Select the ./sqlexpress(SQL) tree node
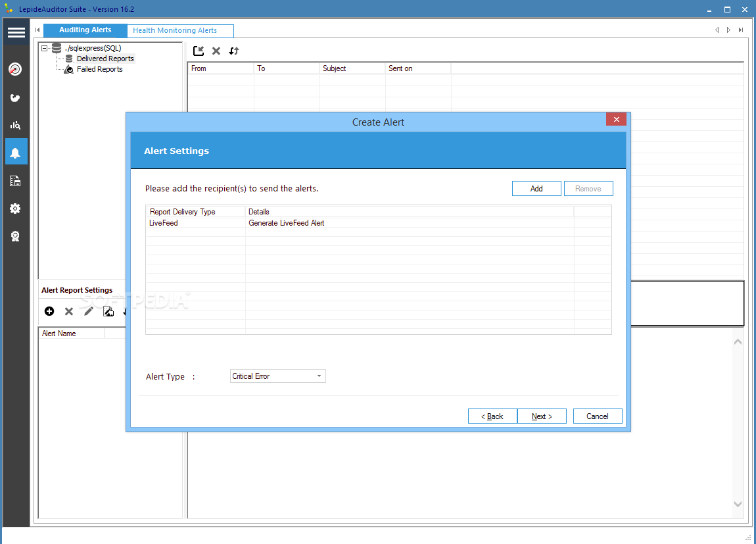 (x=93, y=48)
